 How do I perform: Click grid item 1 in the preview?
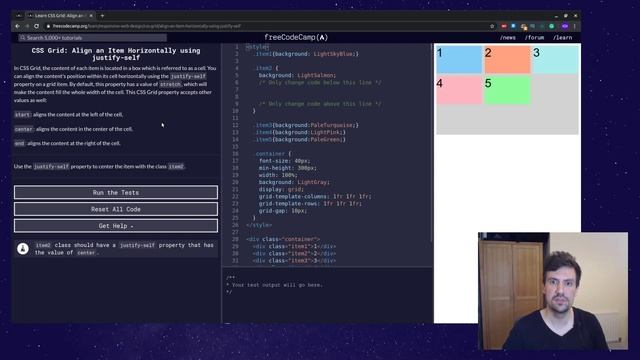point(459,60)
